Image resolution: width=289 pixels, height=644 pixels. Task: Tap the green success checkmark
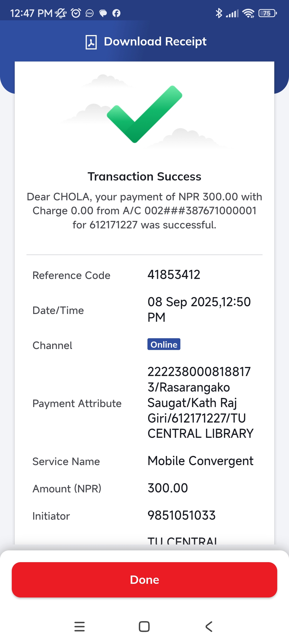click(144, 114)
